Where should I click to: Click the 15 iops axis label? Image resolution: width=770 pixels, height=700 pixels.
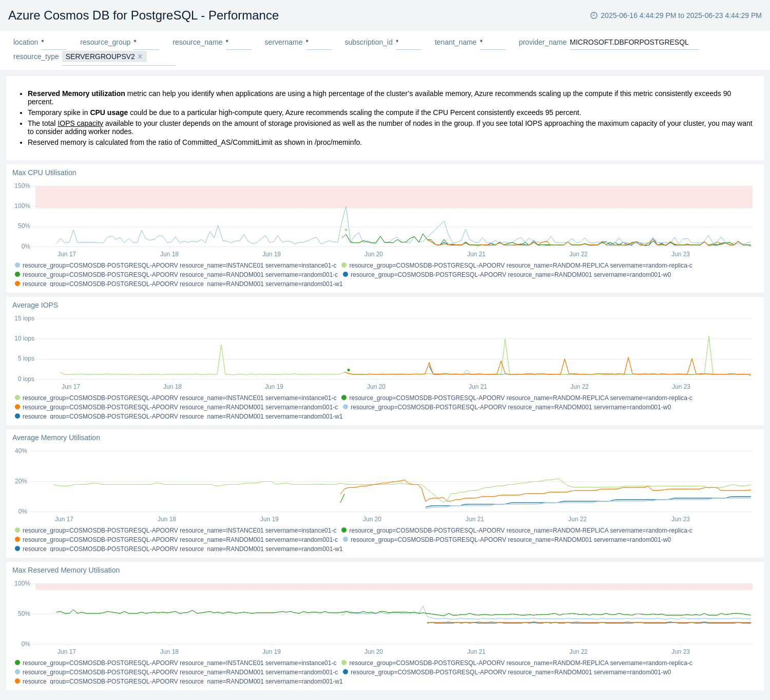coord(24,318)
